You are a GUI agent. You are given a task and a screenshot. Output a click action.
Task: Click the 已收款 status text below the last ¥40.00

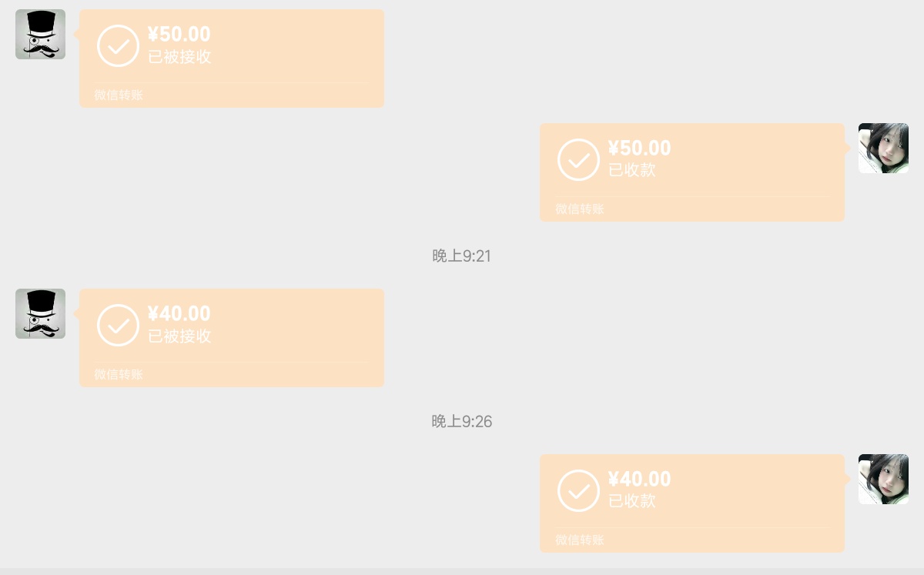pyautogui.click(x=632, y=501)
